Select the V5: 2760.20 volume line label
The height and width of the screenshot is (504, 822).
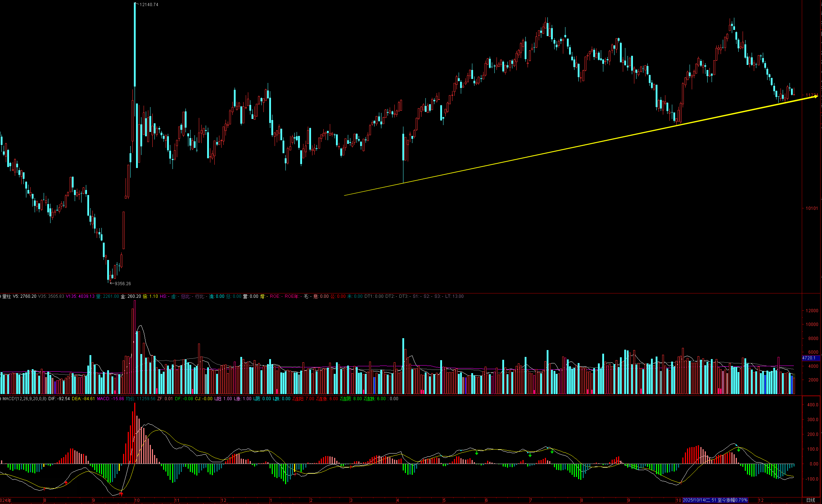(25, 296)
